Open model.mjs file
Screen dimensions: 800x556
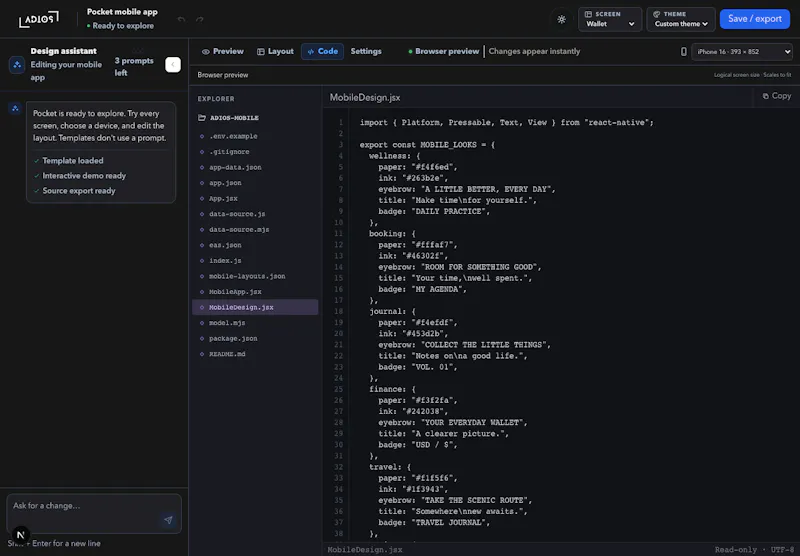255,323
